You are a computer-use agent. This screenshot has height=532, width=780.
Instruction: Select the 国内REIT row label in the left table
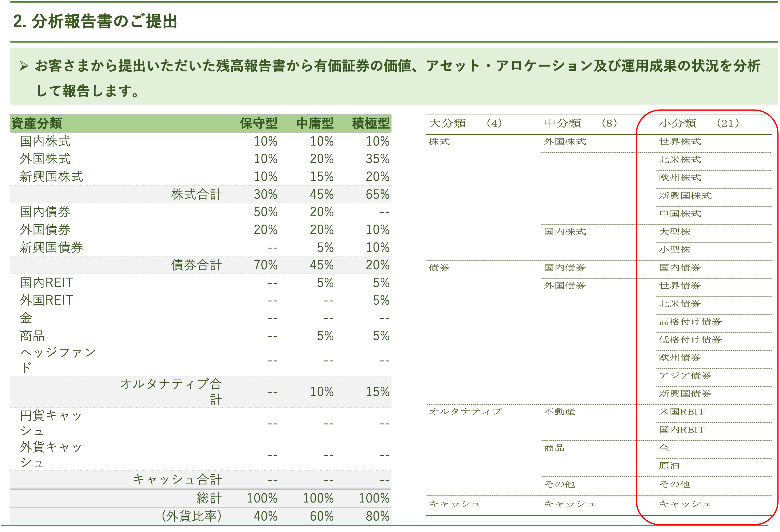46,283
